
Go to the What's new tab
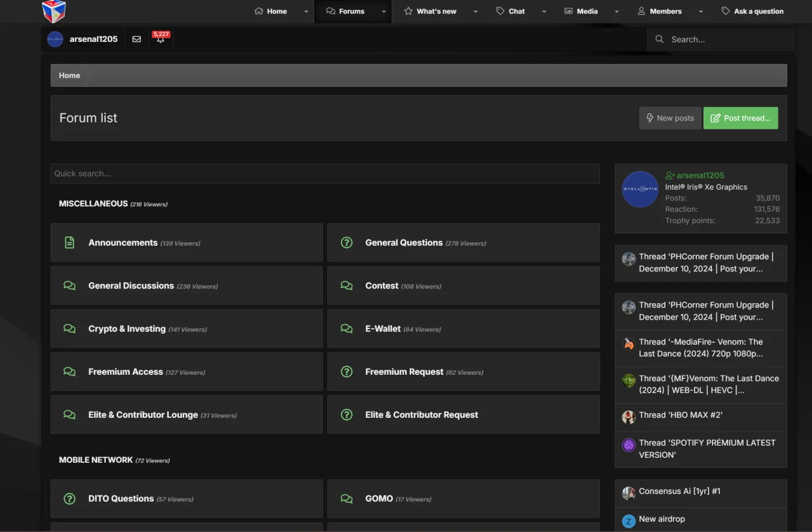(x=431, y=11)
